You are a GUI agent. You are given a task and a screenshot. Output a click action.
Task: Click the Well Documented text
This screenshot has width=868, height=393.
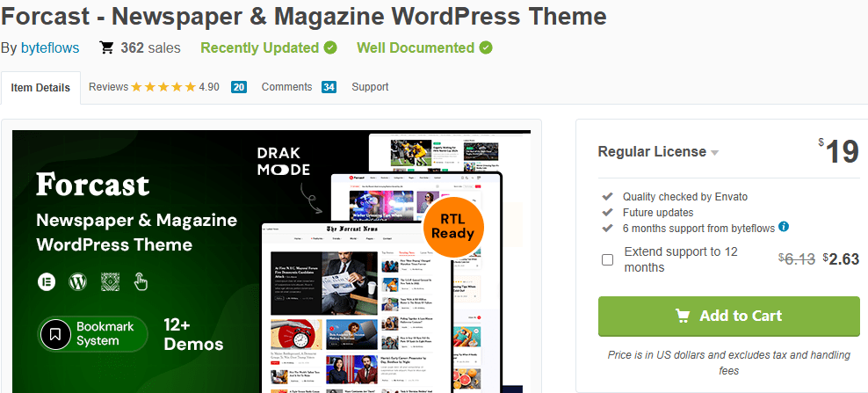[x=416, y=48]
